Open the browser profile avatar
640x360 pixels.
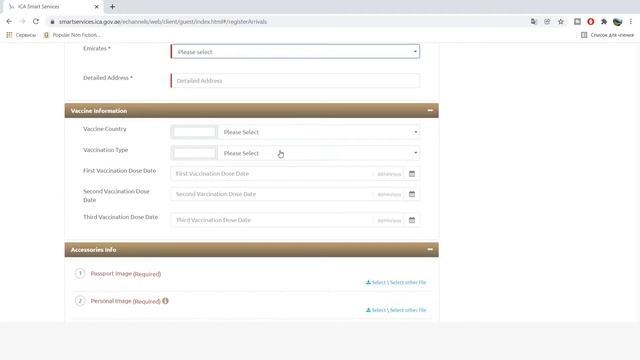pyautogui.click(x=618, y=22)
